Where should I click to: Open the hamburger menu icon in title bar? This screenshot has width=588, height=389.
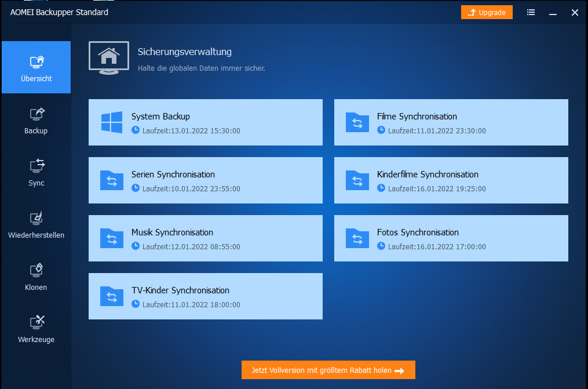click(x=531, y=12)
